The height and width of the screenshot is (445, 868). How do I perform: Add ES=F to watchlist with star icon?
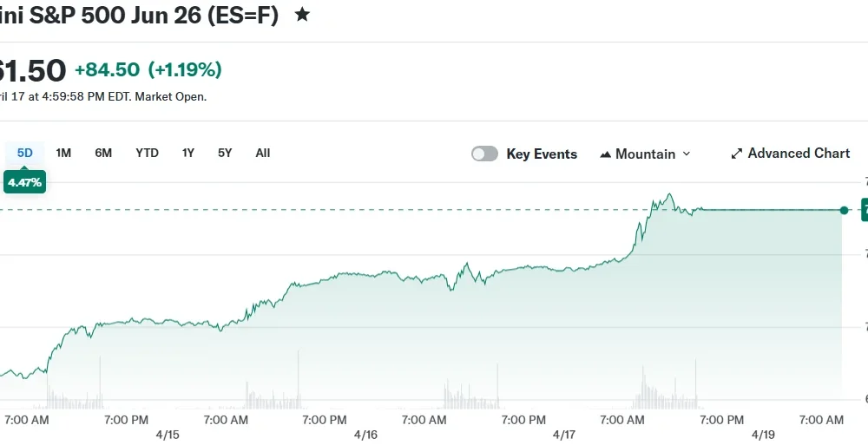[302, 15]
